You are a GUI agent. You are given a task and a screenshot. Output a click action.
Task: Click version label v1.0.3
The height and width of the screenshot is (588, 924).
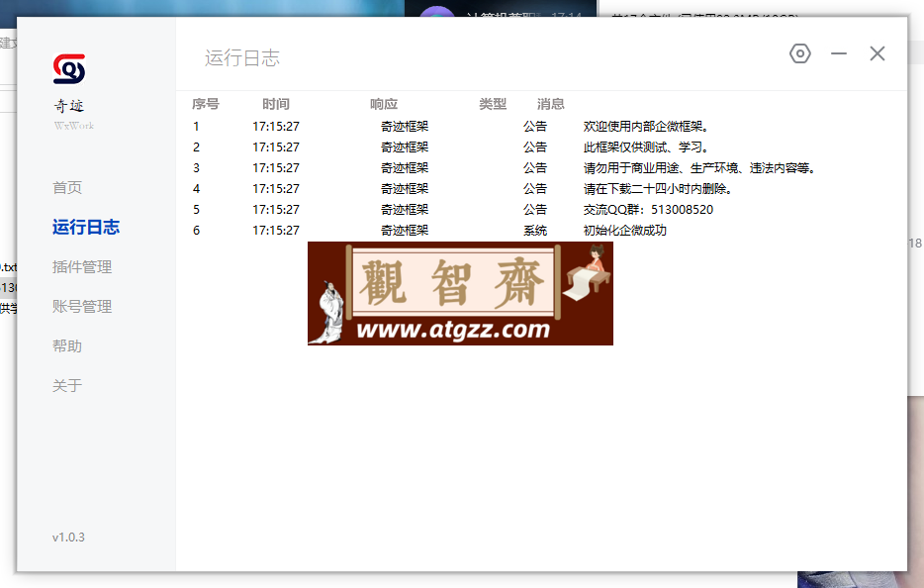pyautogui.click(x=68, y=538)
